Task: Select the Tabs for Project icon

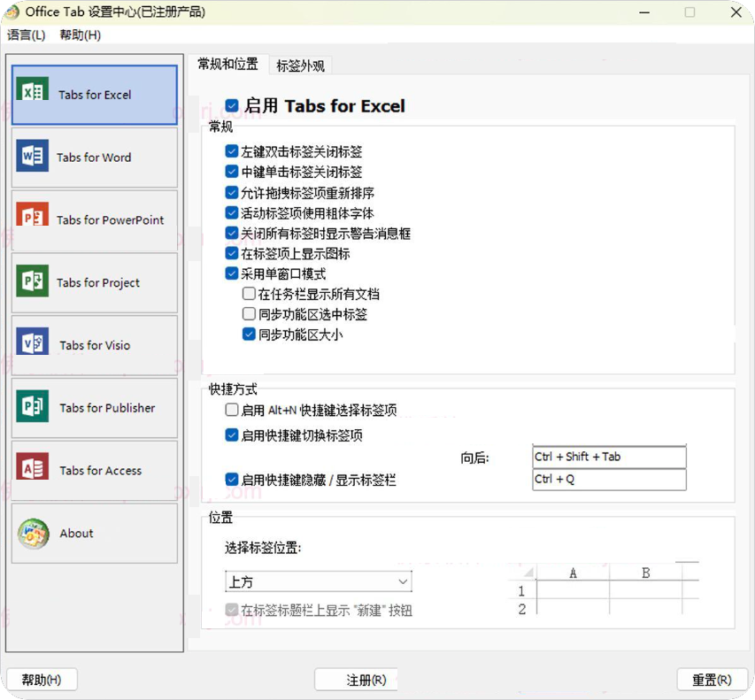Action: [33, 282]
